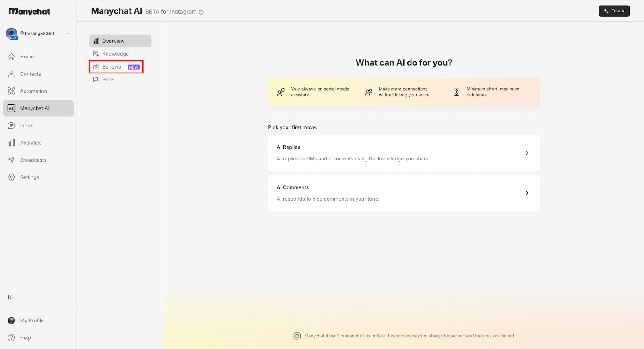Open Broadcasts page
Viewport: 644px width, 349px height.
33,160
